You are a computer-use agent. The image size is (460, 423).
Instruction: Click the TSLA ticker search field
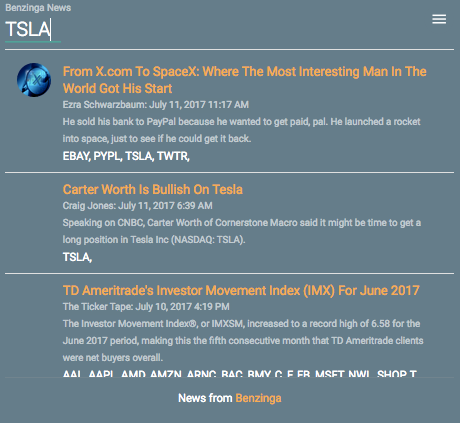coord(33,30)
